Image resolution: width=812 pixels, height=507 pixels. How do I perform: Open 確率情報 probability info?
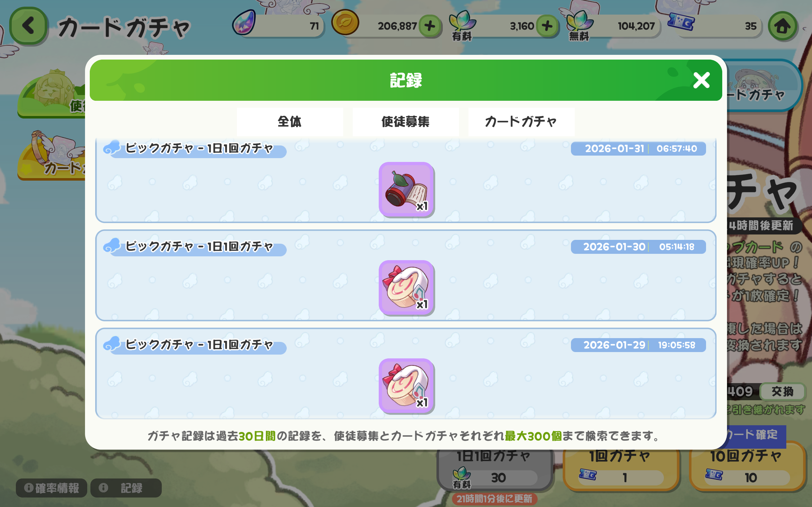tap(51, 488)
